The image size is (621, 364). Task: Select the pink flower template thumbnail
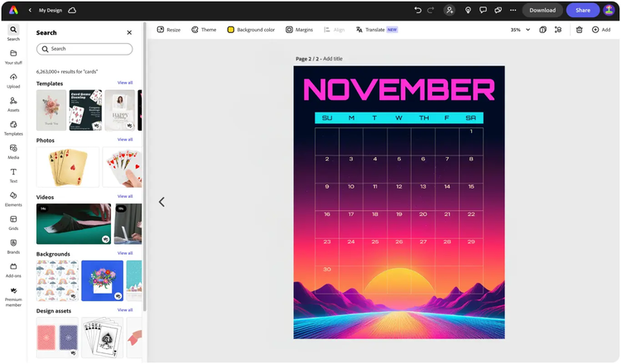pos(51,110)
